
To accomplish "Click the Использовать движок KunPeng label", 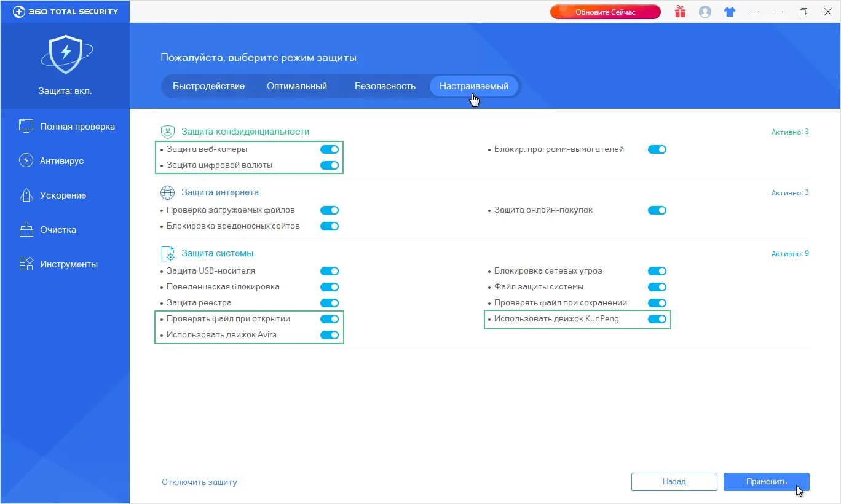I will pos(556,319).
